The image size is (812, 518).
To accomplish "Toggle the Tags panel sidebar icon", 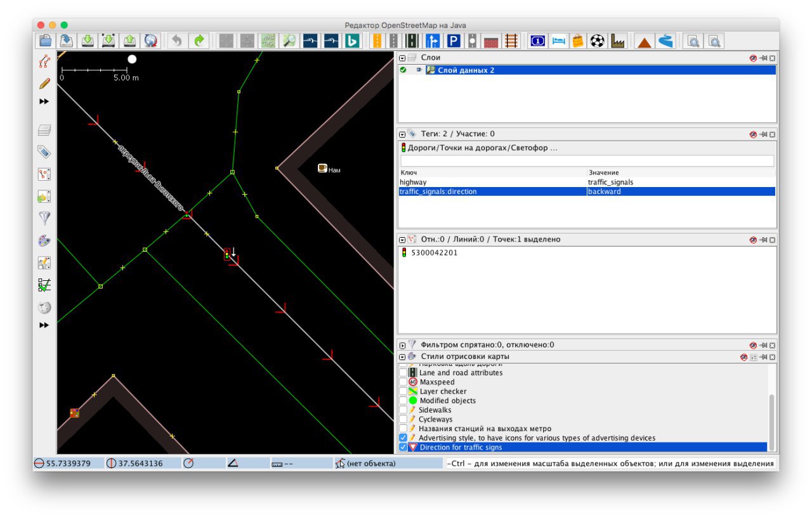I will [44, 152].
